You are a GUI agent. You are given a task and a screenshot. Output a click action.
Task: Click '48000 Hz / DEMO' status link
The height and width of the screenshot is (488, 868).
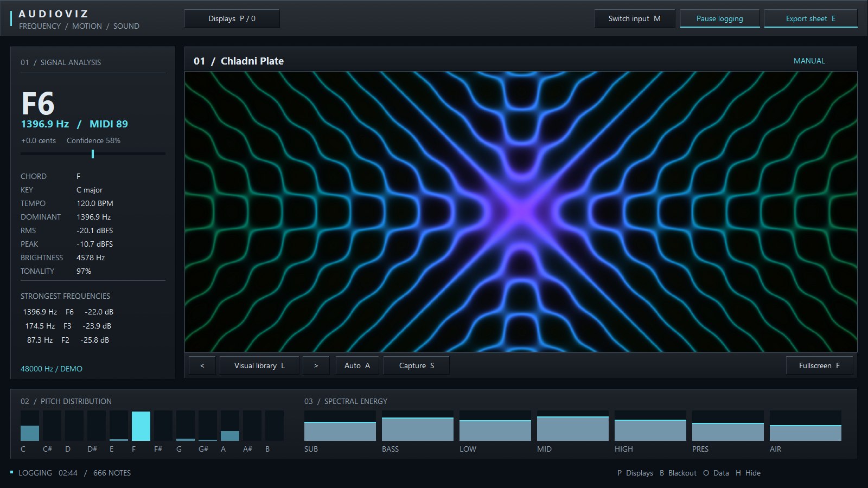click(x=52, y=369)
